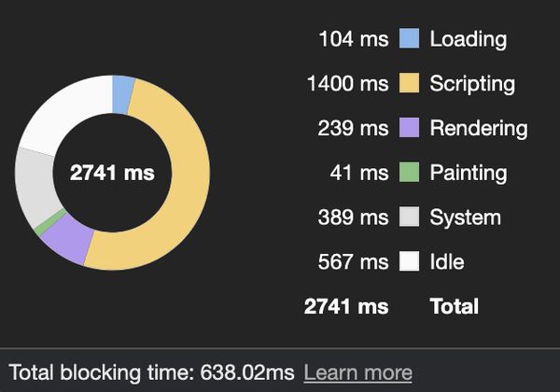The height and width of the screenshot is (392, 560).
Task: Click the purple Rendering color swatch
Action: (x=409, y=128)
